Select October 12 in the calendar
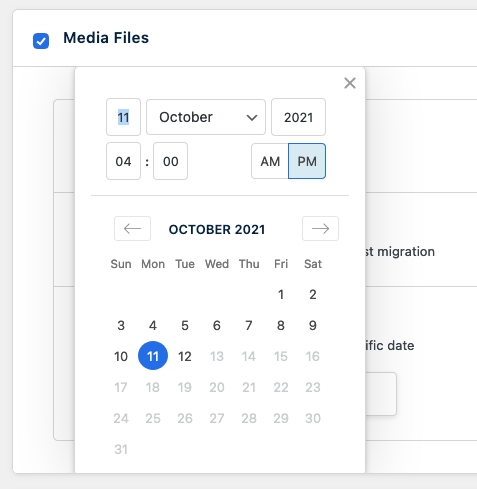477x489 pixels. pyautogui.click(x=185, y=356)
